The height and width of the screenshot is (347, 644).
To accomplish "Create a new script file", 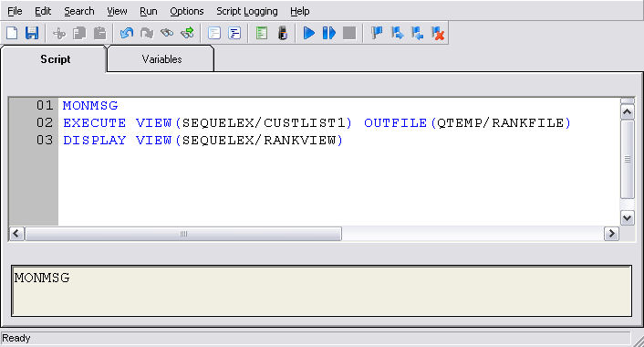I will (x=12, y=33).
